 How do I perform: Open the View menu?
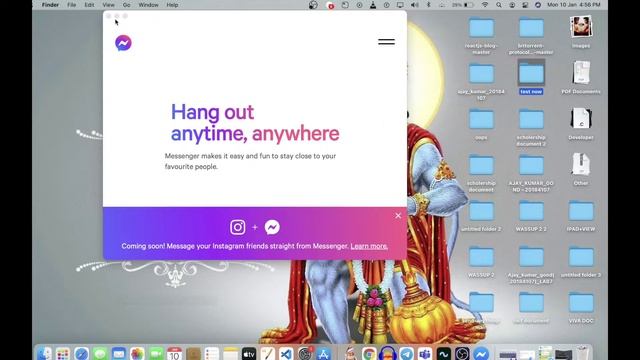(x=108, y=5)
